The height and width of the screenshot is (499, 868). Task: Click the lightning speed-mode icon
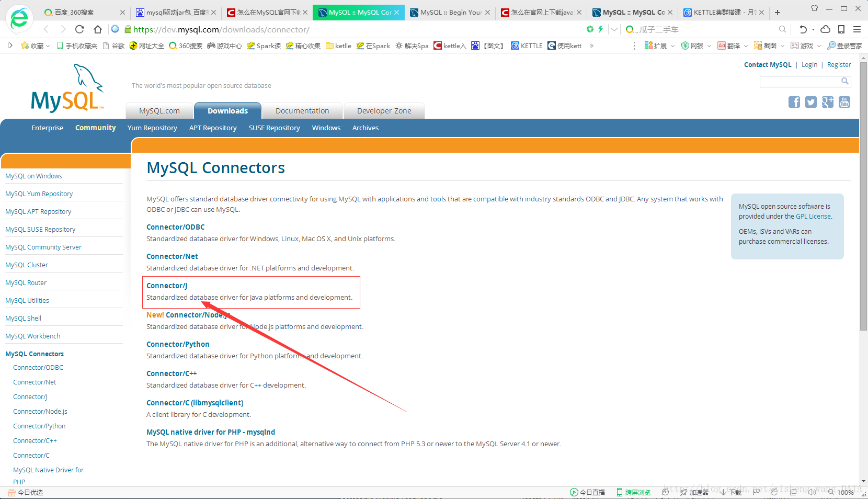click(600, 29)
